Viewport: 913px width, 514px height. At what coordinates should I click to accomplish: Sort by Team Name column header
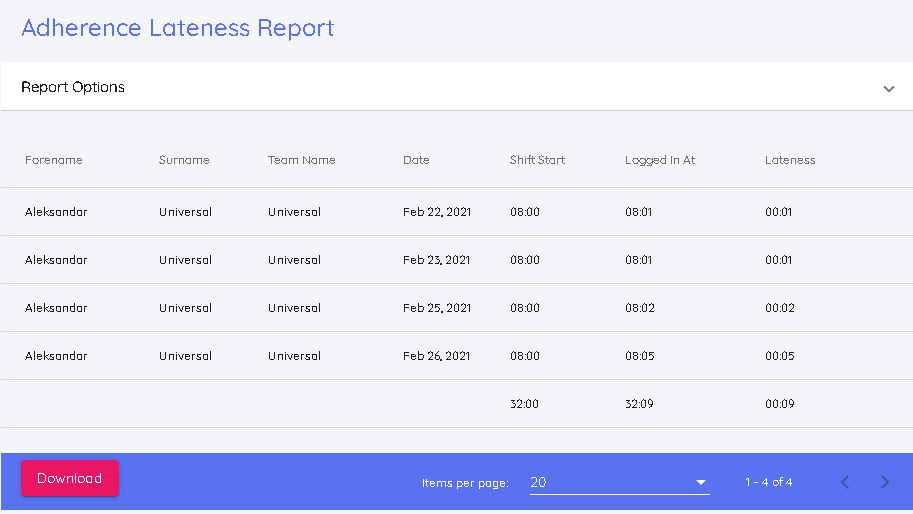coord(301,160)
